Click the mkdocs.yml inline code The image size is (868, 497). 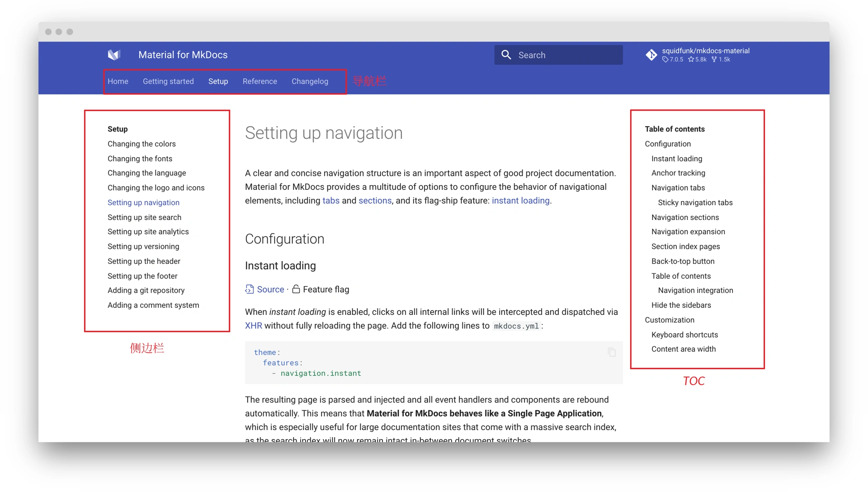516,326
